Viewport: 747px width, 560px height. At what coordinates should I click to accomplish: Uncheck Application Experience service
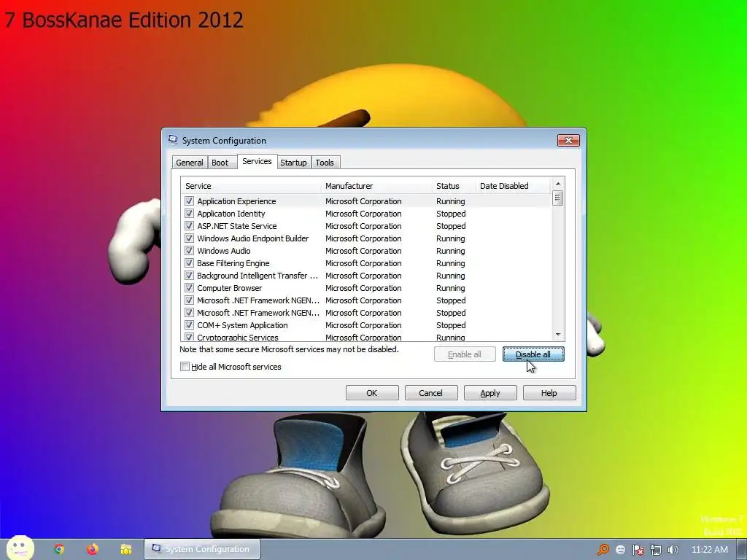click(189, 201)
